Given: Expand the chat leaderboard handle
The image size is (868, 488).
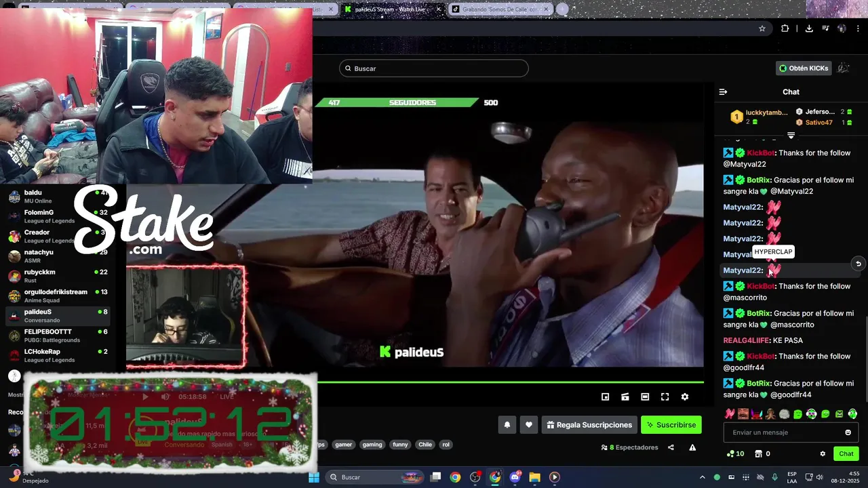Looking at the screenshot, I should pyautogui.click(x=791, y=136).
